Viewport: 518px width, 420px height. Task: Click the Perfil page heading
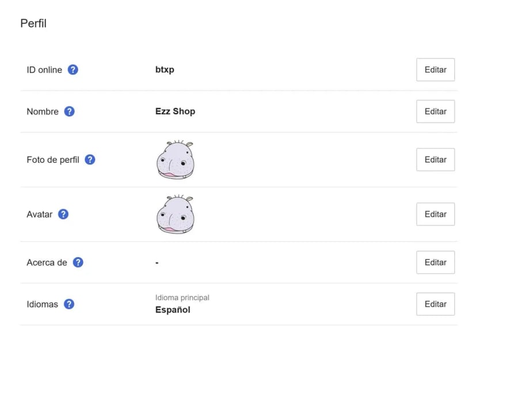click(33, 24)
